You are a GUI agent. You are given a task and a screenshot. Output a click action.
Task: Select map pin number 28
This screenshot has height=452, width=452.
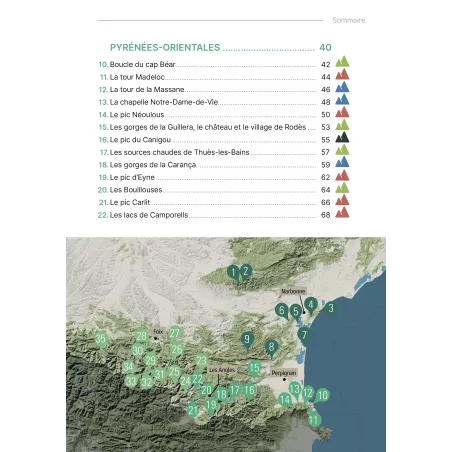pyautogui.click(x=142, y=337)
